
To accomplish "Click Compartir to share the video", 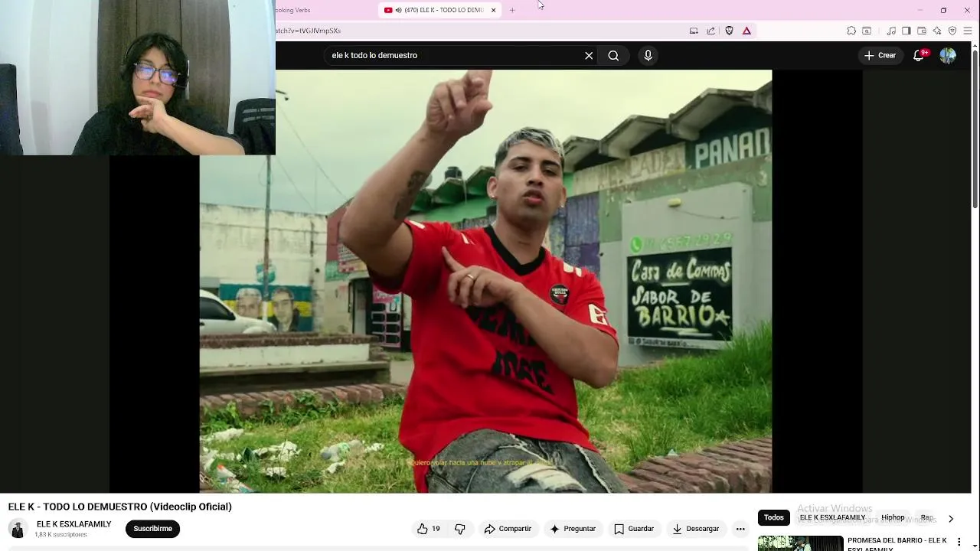I will (x=508, y=529).
